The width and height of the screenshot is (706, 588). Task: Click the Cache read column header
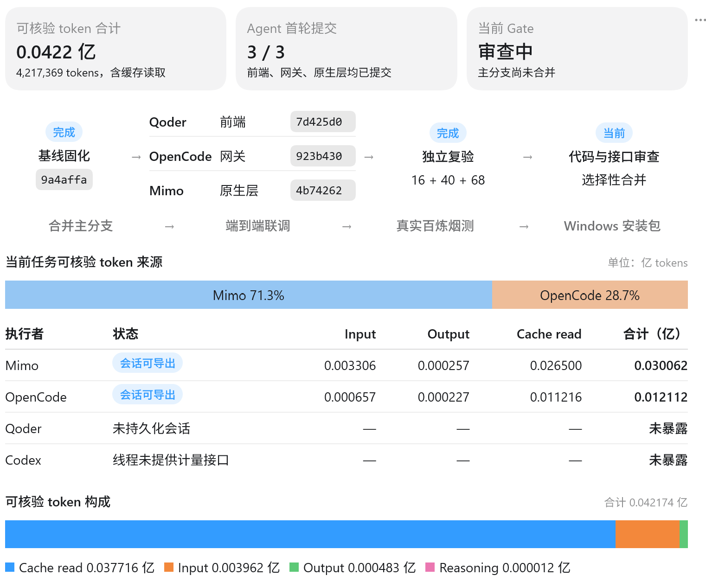(x=549, y=334)
